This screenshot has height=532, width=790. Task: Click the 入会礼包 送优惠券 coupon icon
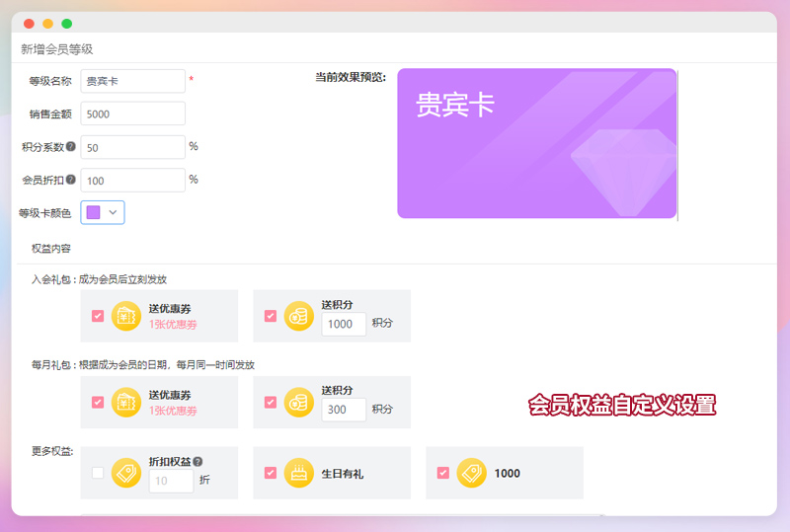point(126,316)
